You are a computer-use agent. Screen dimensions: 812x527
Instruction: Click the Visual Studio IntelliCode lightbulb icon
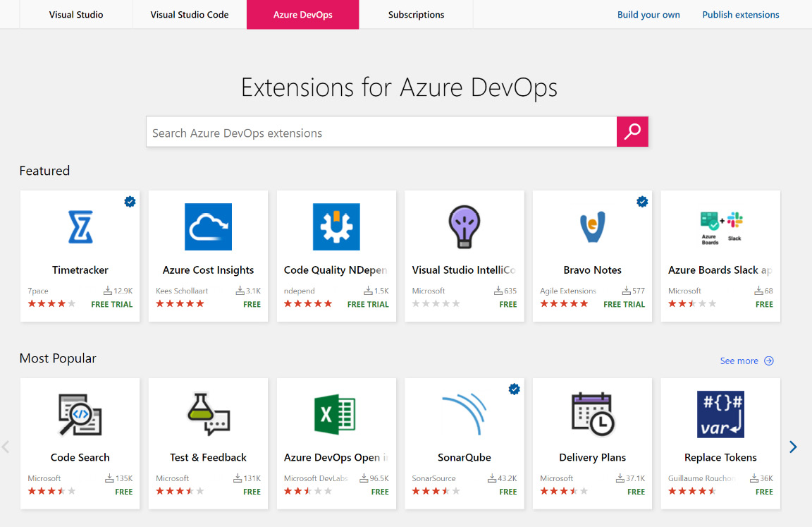(x=464, y=227)
